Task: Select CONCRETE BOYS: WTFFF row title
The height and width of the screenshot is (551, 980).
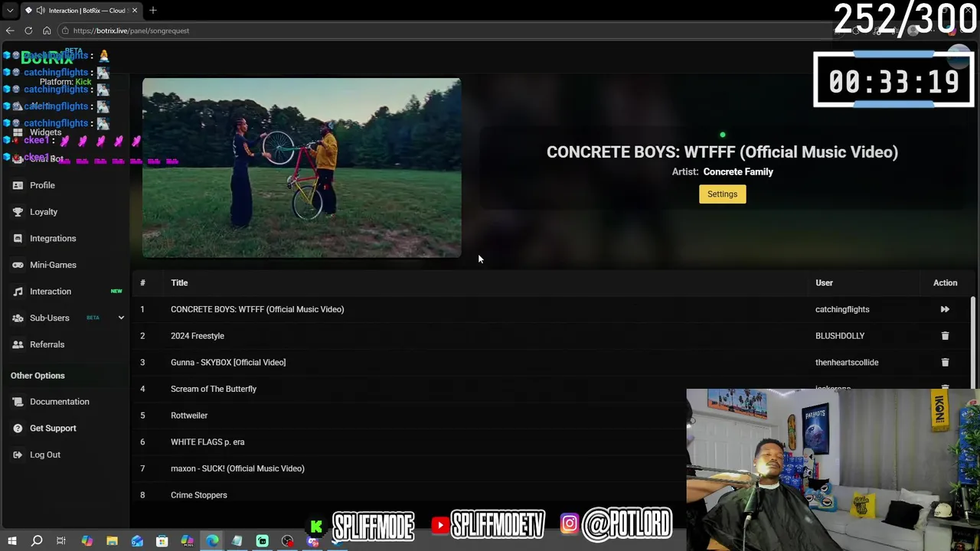Action: [x=257, y=309]
